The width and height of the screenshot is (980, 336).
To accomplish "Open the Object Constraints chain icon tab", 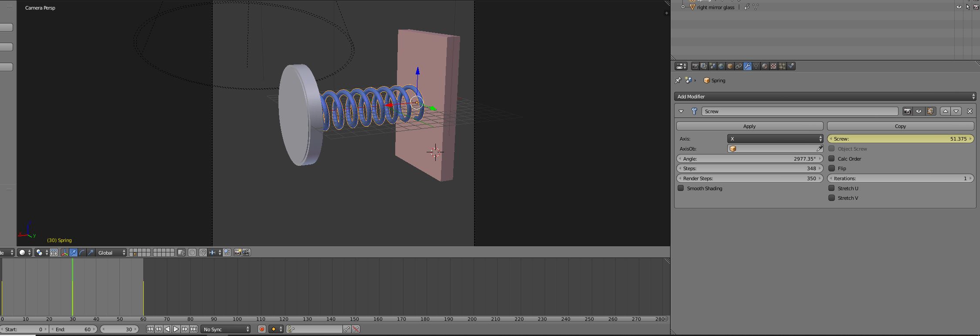I will pyautogui.click(x=739, y=66).
